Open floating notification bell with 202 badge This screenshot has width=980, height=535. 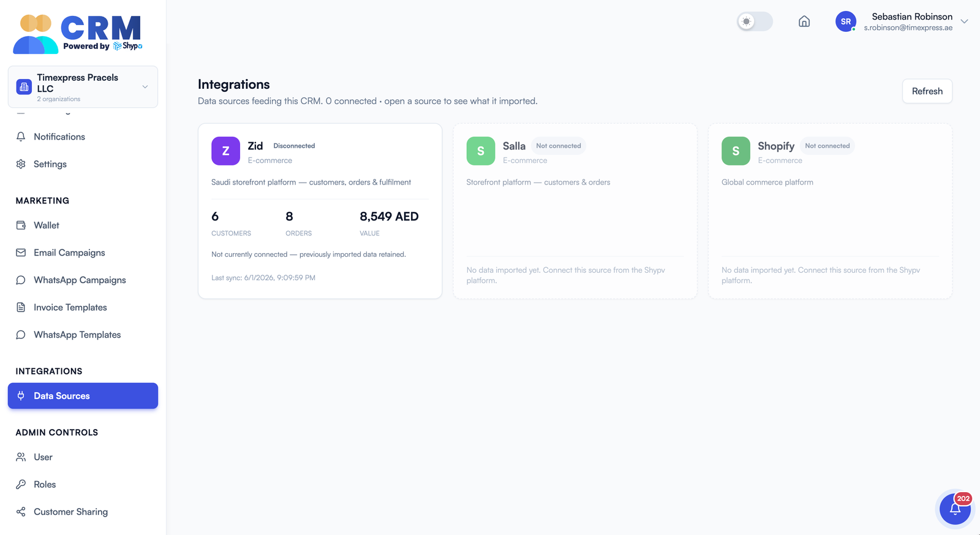coord(955,509)
